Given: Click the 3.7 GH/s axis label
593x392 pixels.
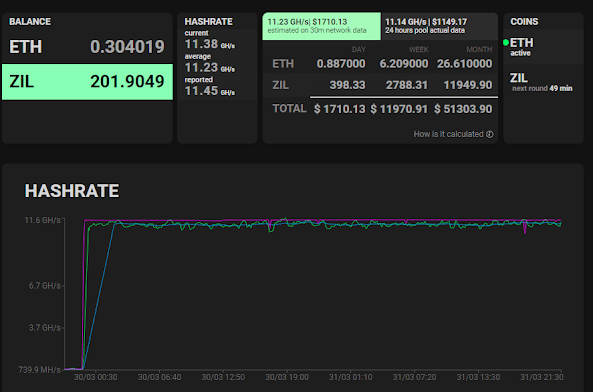Looking at the screenshot, I should point(45,328).
